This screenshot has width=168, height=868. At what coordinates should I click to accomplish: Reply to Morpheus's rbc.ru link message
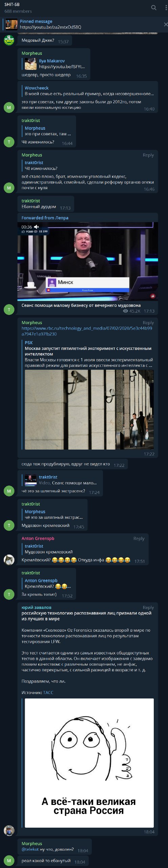148,323
